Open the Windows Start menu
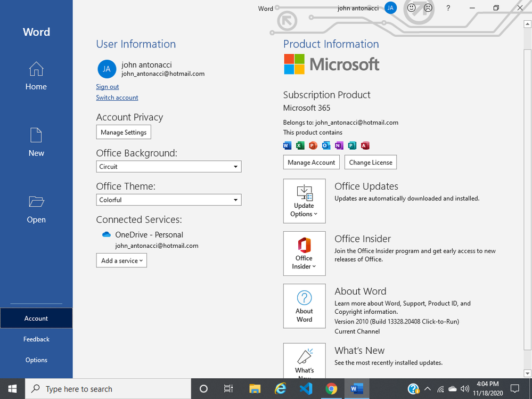The width and height of the screenshot is (532, 399). pos(13,389)
